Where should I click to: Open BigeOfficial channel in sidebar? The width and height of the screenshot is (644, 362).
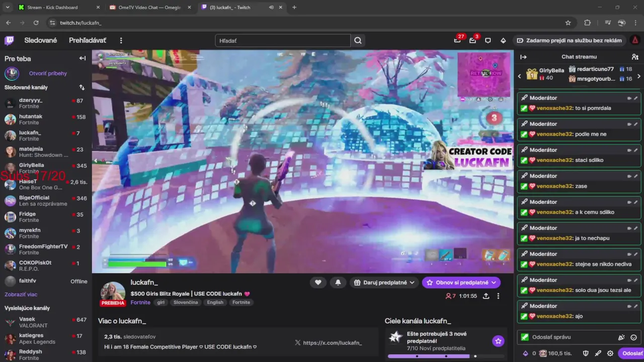(46, 201)
